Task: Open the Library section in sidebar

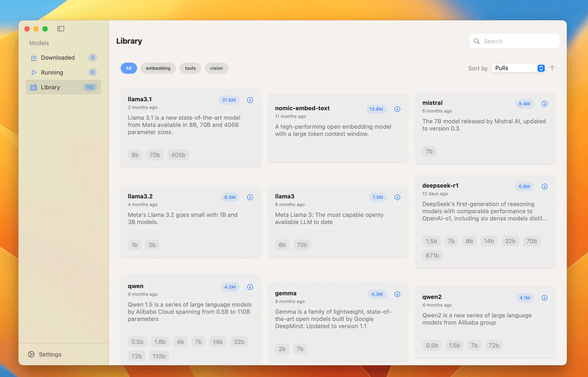Action: pyautogui.click(x=64, y=87)
